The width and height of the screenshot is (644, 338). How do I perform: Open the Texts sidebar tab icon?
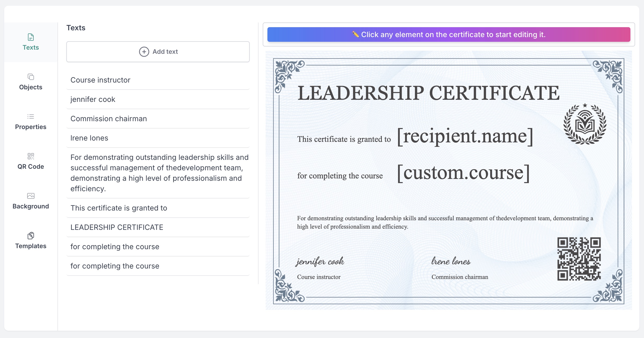[x=31, y=37]
